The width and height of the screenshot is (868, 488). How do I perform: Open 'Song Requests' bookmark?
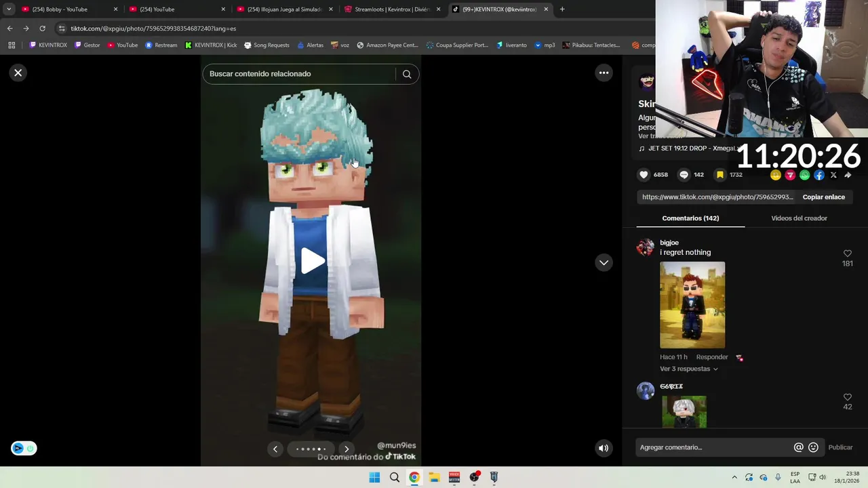(267, 45)
